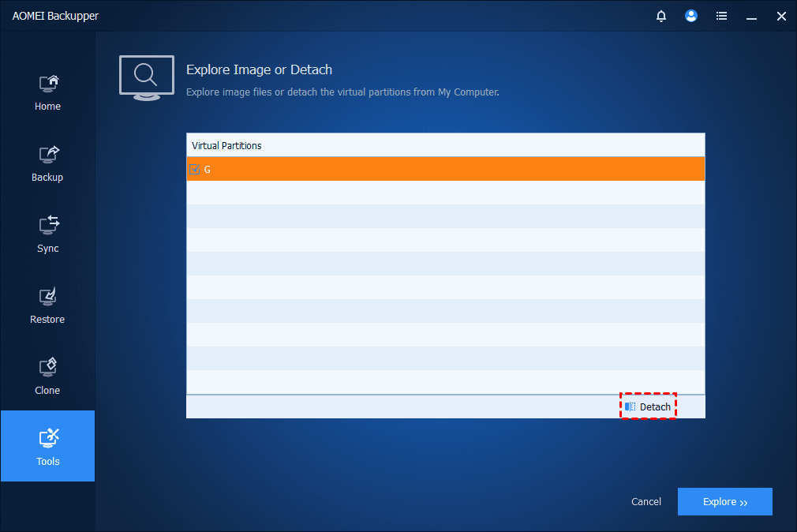The width and height of the screenshot is (797, 532).
Task: Open the Sync section
Action: pyautogui.click(x=47, y=234)
